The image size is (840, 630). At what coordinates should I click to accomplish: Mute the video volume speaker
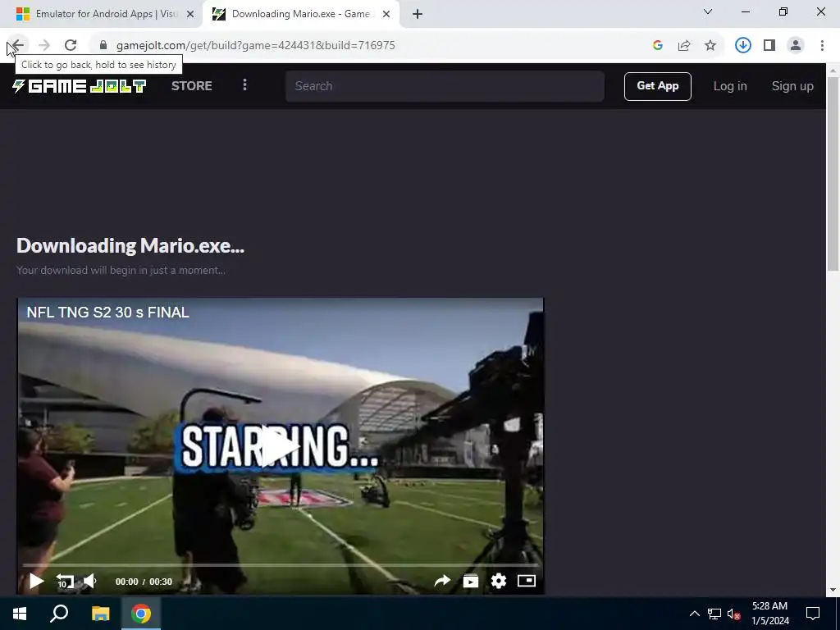pos(90,582)
